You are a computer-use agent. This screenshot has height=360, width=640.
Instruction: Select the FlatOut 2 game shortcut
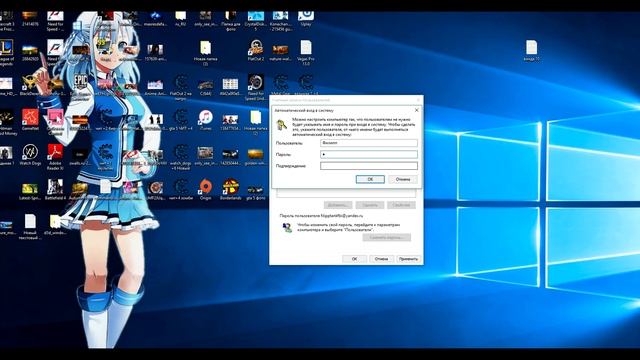(256, 48)
